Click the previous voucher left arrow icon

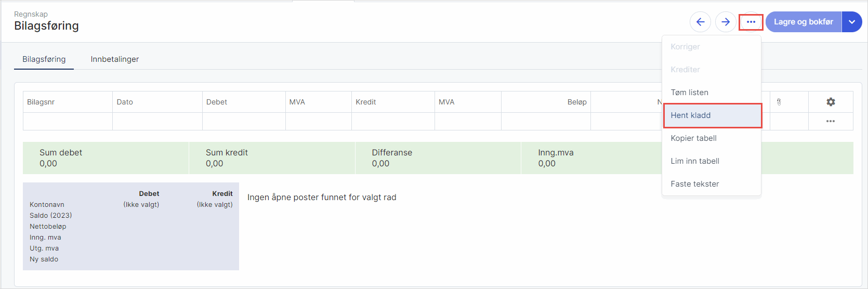(700, 22)
